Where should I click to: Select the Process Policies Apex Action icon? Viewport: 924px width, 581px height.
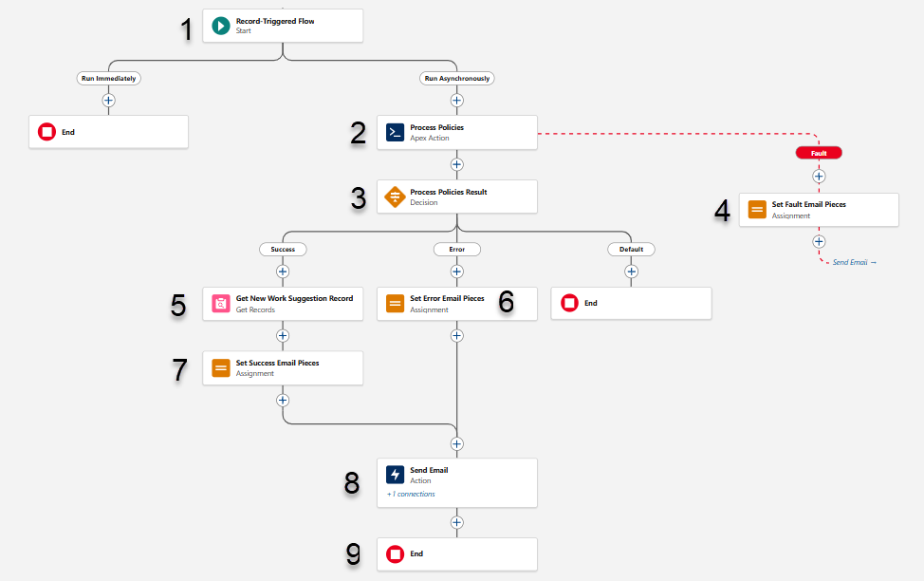395,132
